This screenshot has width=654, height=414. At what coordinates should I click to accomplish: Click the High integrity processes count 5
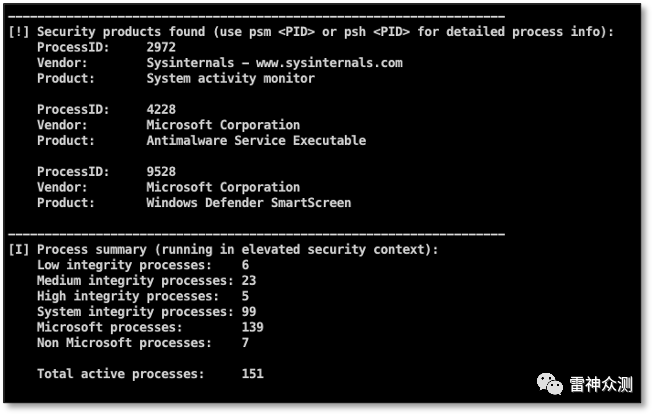(245, 296)
